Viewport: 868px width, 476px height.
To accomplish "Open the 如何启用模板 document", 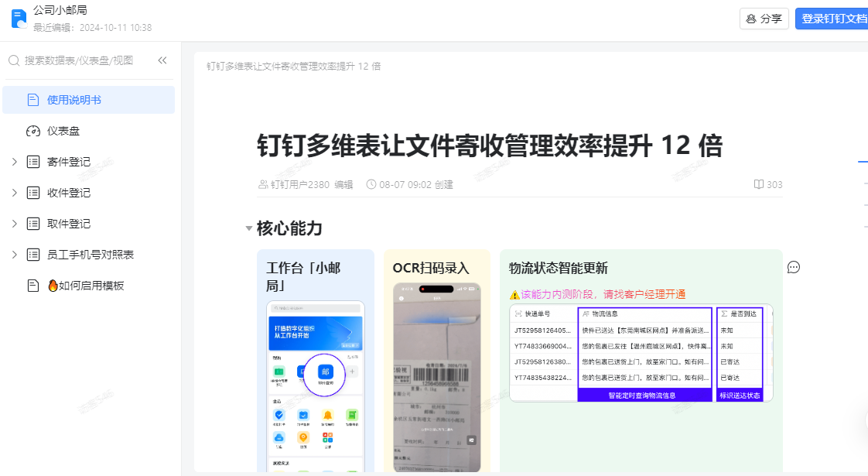I will point(86,286).
